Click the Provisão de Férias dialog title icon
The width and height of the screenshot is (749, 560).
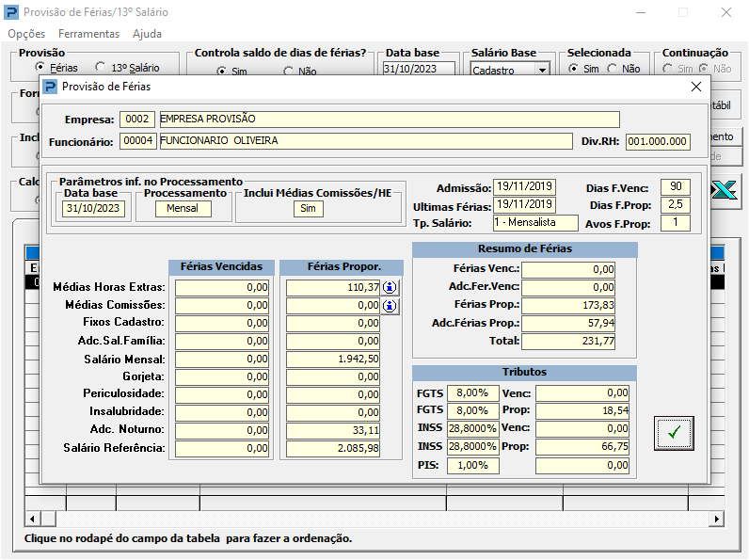pos(51,87)
